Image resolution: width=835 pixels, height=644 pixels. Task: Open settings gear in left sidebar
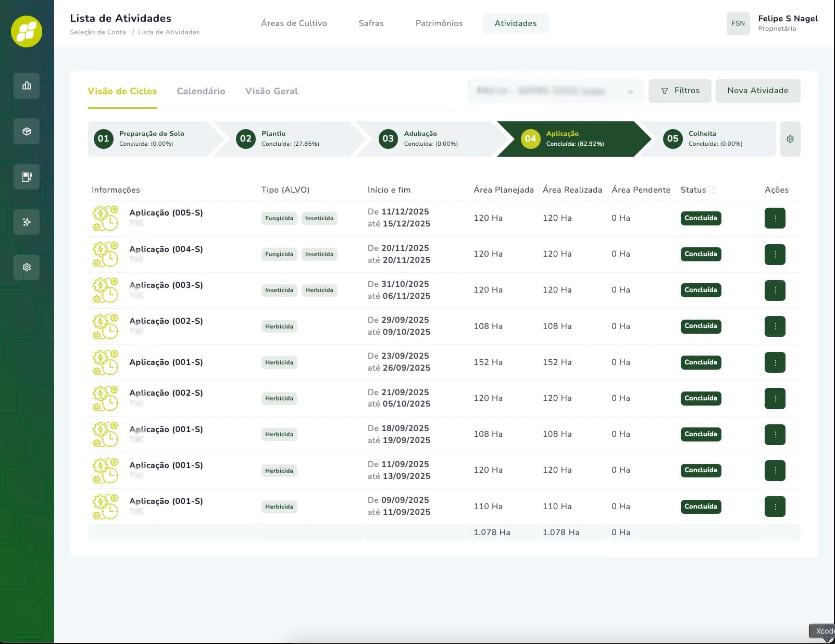pos(27,267)
